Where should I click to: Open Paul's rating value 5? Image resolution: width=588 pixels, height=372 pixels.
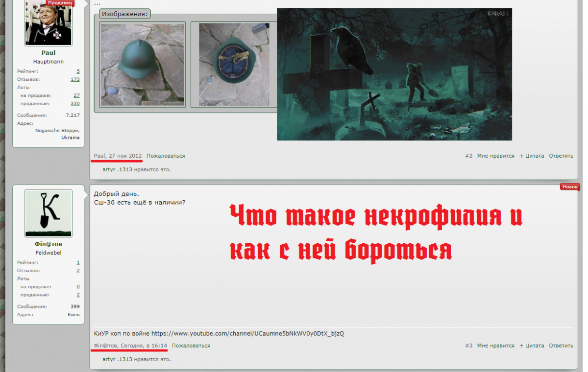tap(78, 71)
